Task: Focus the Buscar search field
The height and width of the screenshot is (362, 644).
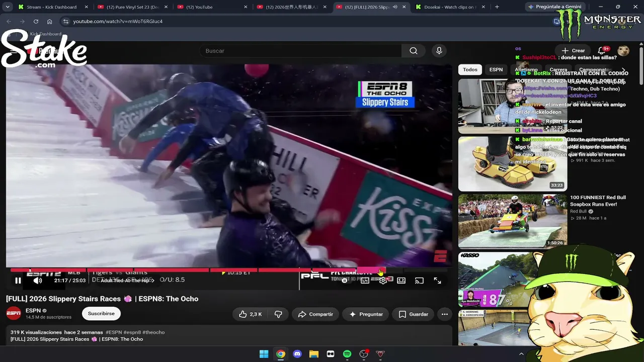Action: 300,51
